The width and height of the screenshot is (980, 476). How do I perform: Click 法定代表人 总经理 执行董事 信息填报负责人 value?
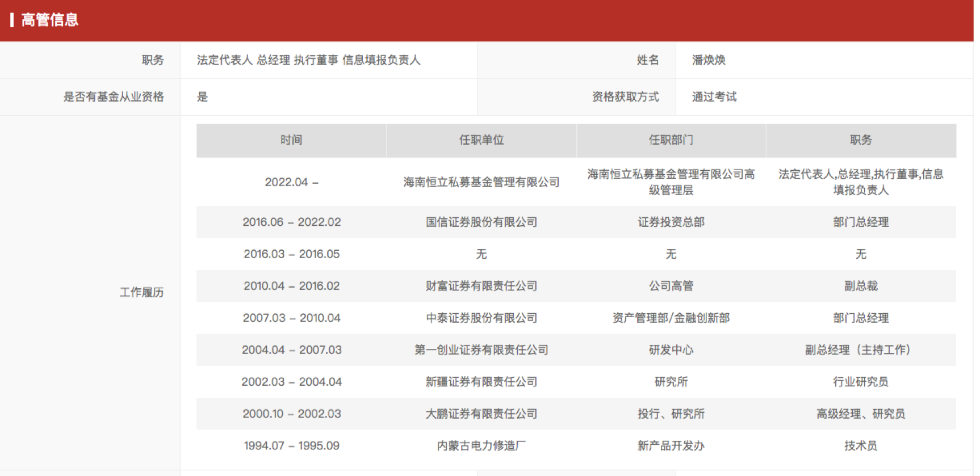pyautogui.click(x=308, y=60)
